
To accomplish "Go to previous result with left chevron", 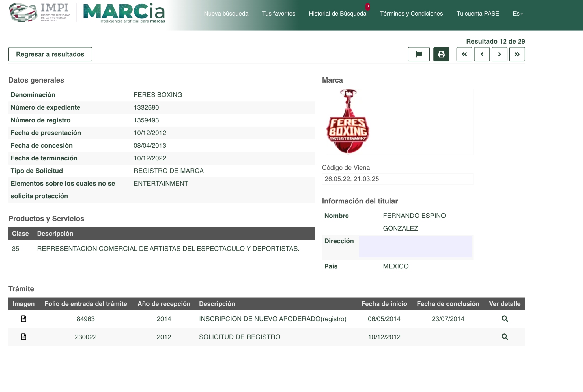I will click(x=482, y=54).
